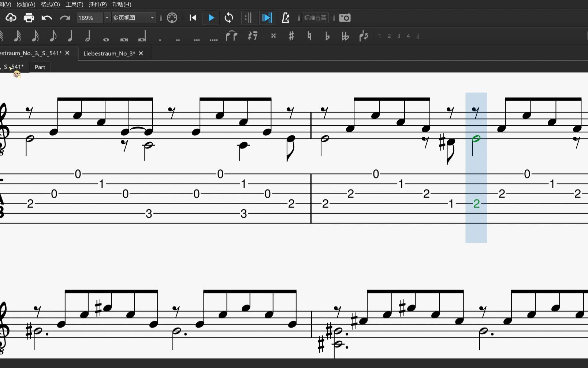
Task: Toggle 标准音高 concert pitch button
Action: point(315,18)
